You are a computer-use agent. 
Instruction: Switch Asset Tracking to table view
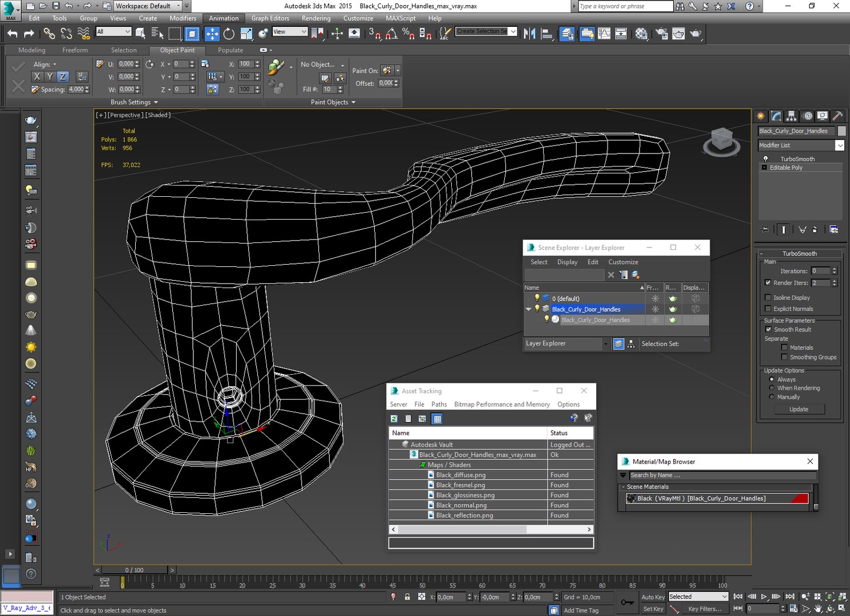point(437,419)
